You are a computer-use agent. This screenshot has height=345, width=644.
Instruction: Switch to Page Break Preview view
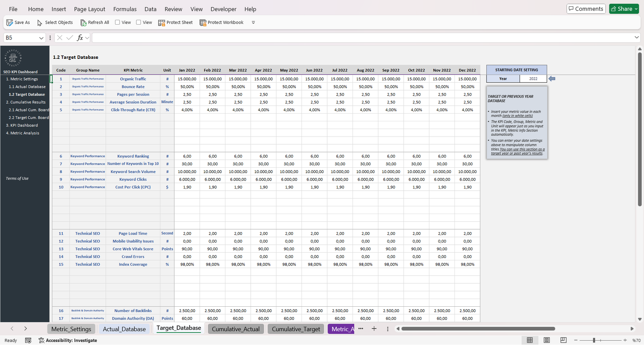pyautogui.click(x=563, y=340)
